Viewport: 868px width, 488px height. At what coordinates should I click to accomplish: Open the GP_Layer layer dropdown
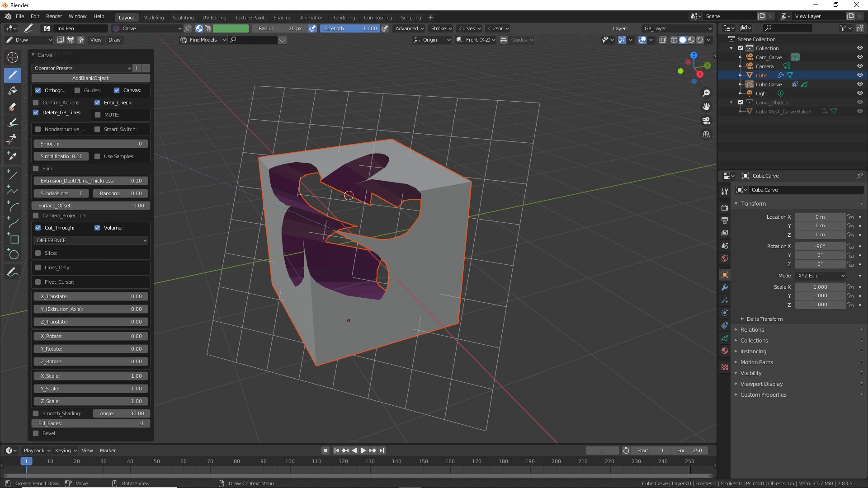(x=677, y=28)
